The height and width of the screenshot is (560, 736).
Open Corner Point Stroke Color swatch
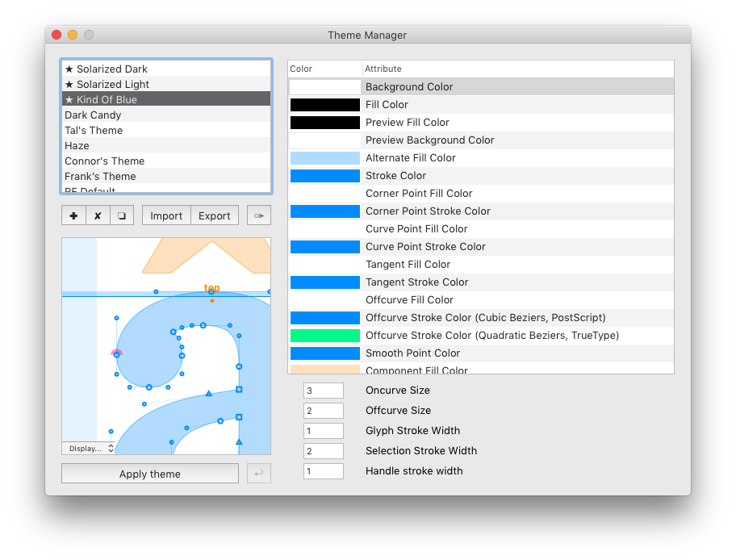tap(324, 211)
